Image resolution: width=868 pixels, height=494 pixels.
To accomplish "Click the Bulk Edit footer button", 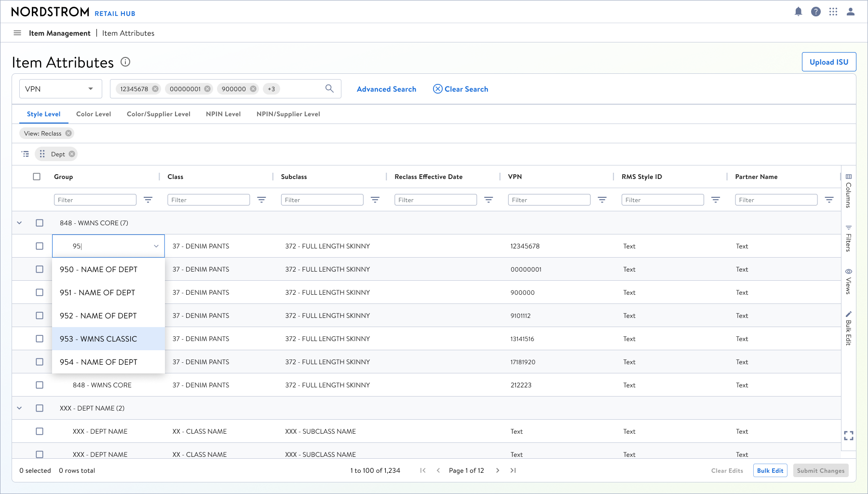I will [770, 470].
